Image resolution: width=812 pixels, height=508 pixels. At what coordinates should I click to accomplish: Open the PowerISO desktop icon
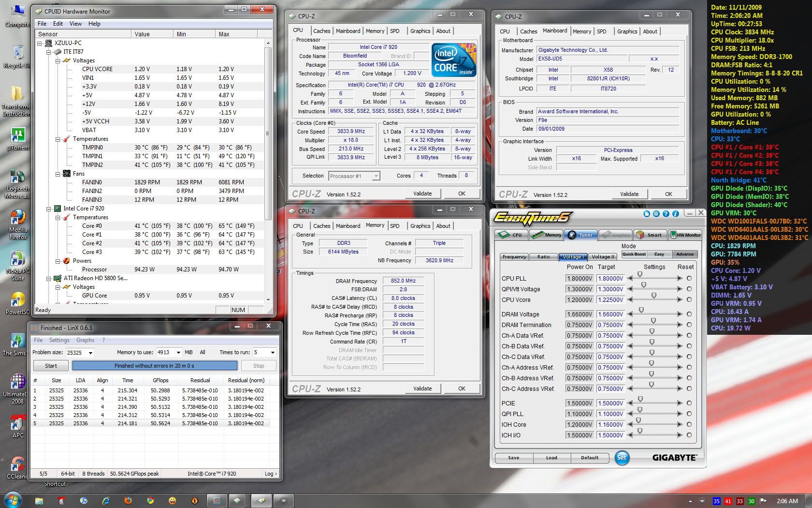[x=17, y=304]
